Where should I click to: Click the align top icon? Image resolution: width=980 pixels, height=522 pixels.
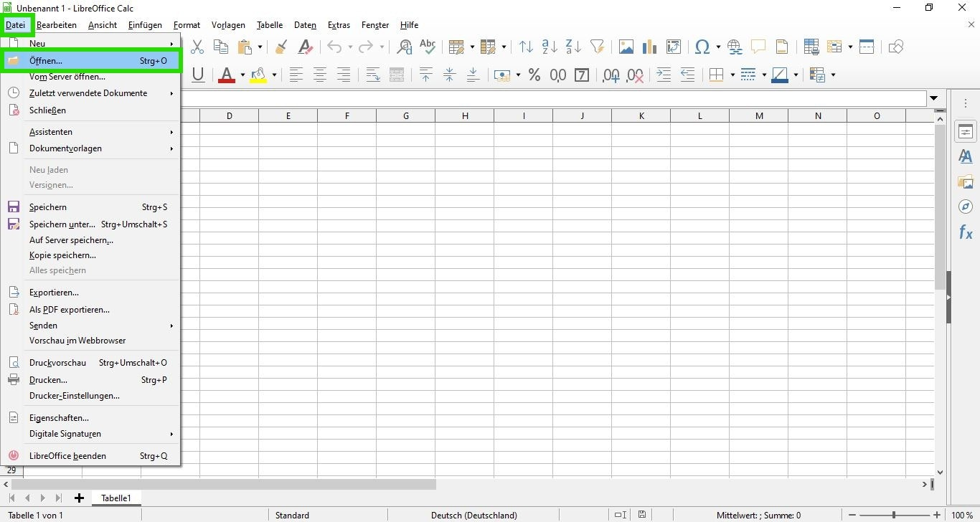[x=426, y=75]
